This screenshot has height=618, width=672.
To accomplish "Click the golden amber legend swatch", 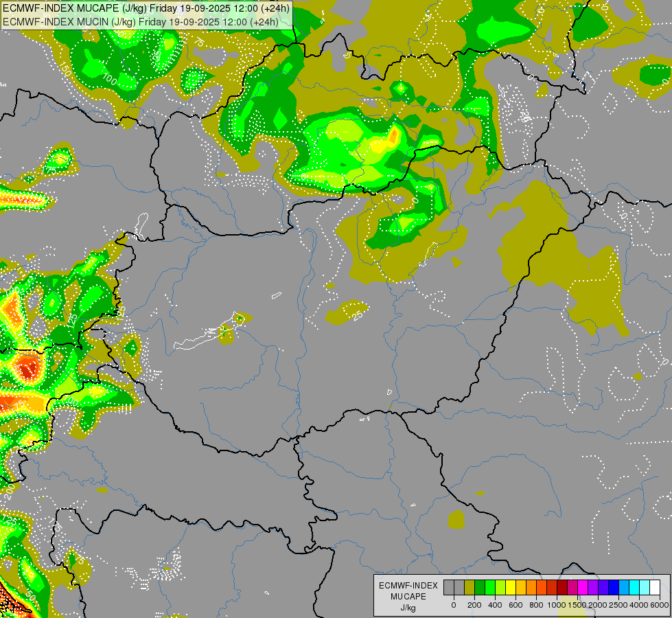I will click(521, 587).
